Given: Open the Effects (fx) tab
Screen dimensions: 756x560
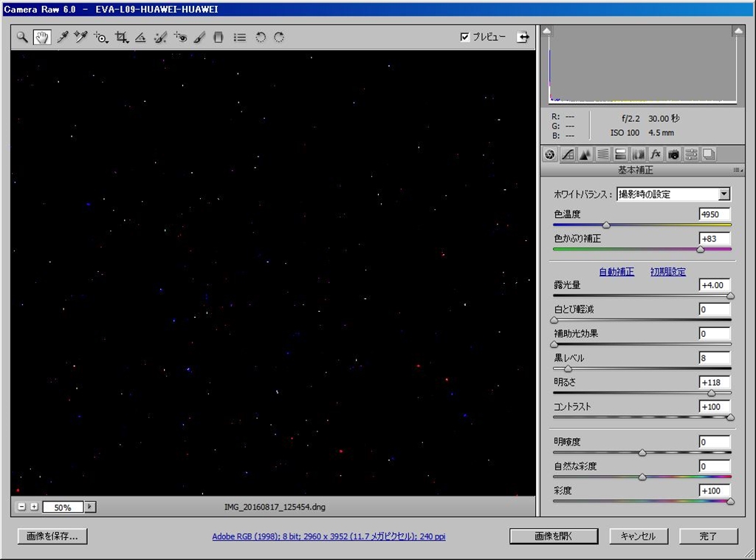Looking at the screenshot, I should click(656, 154).
